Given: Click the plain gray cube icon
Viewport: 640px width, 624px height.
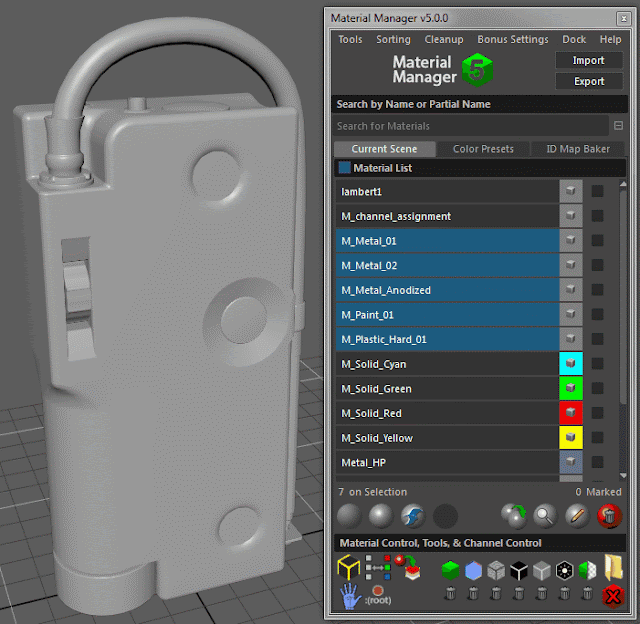Looking at the screenshot, I should point(542,570).
